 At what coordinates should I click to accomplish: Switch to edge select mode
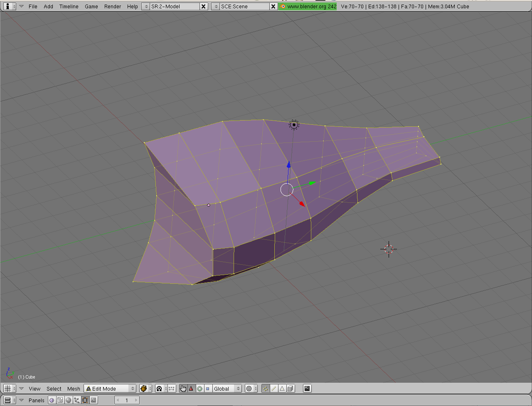coord(274,389)
